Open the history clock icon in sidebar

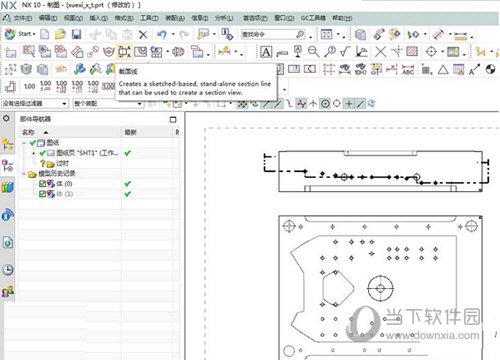[8, 269]
